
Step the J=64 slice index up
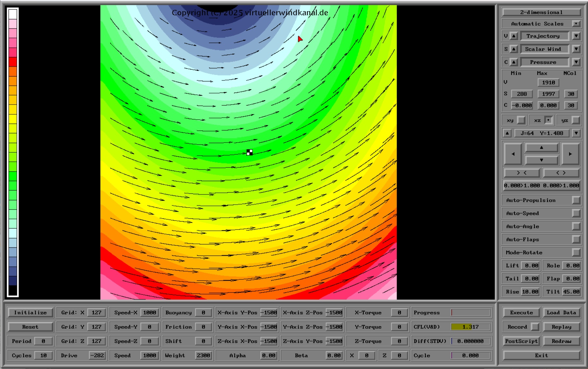click(x=507, y=133)
